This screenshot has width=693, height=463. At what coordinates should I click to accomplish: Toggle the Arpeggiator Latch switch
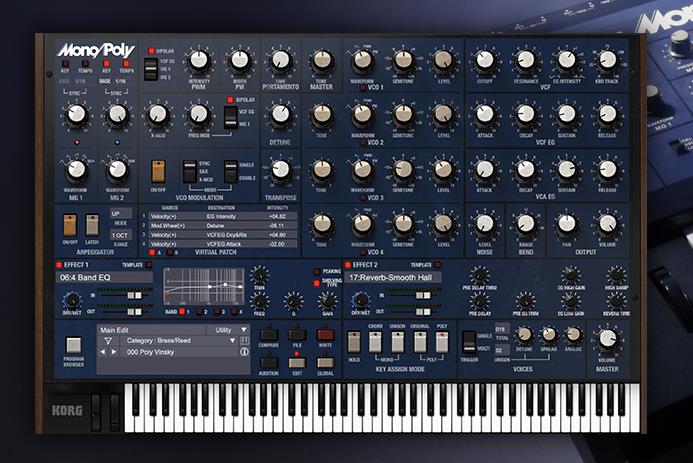pos(92,225)
